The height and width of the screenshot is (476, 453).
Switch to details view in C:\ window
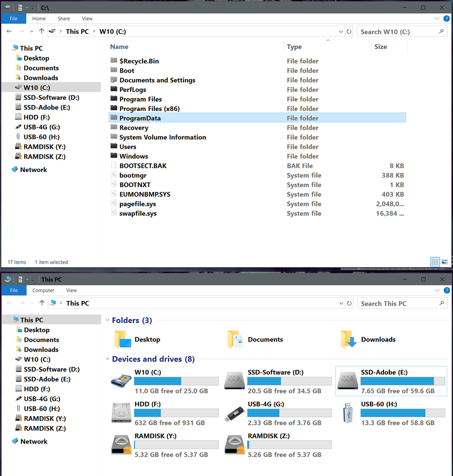click(x=435, y=262)
